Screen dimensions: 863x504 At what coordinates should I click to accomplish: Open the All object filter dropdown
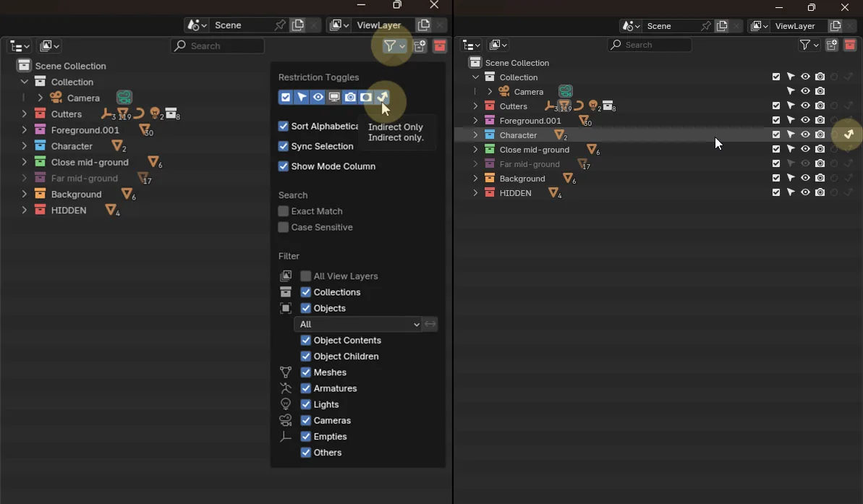(358, 324)
